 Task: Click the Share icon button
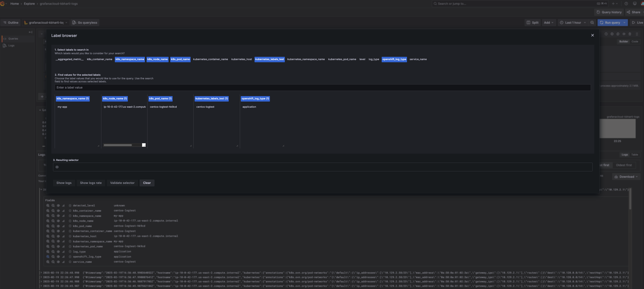[x=628, y=12]
